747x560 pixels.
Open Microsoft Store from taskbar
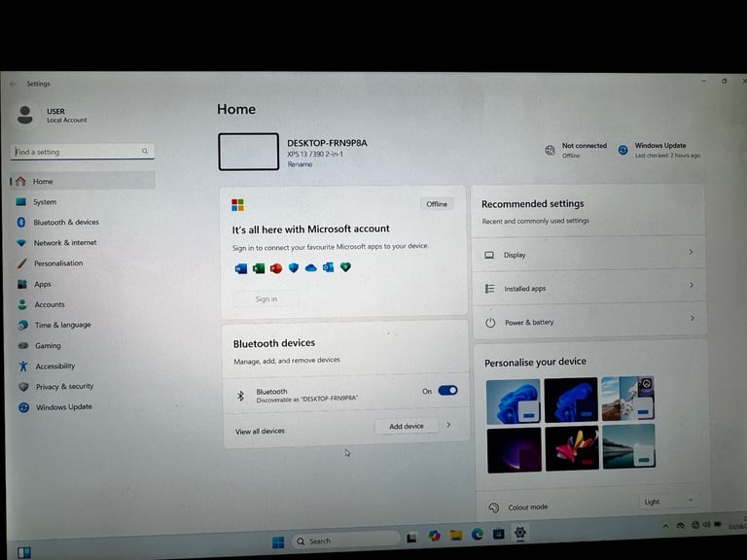[x=499, y=534]
